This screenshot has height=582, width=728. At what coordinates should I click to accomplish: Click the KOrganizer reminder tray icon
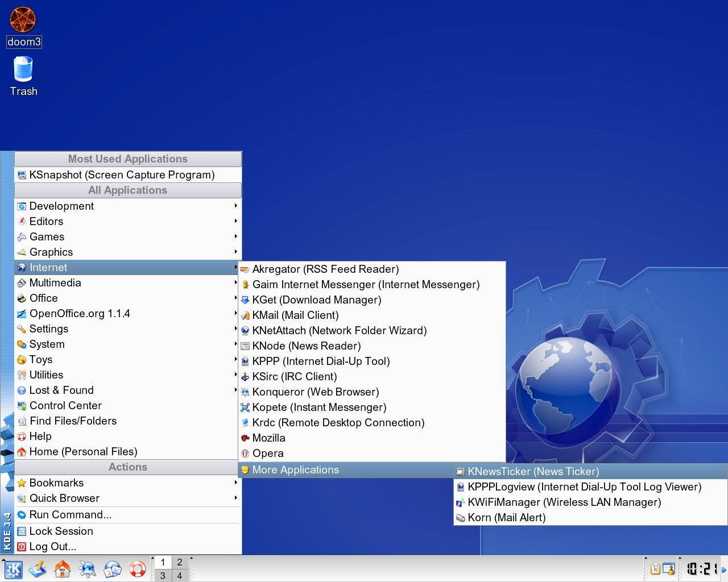point(669,569)
